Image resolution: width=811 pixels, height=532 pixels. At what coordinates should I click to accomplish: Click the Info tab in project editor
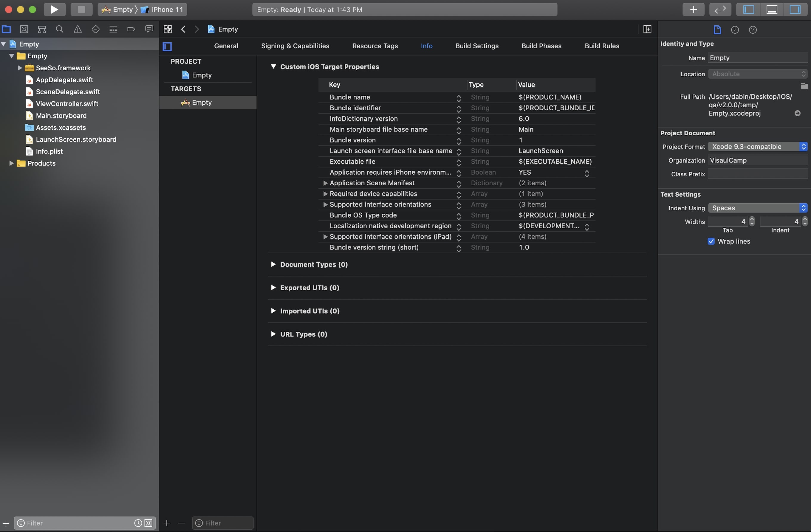point(426,46)
